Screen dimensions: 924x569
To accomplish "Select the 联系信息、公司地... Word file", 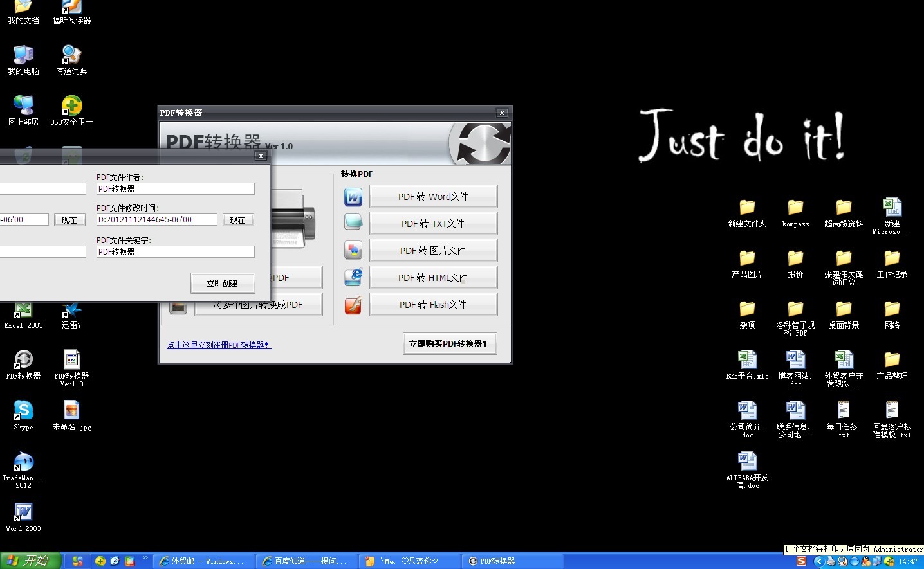I will point(795,420).
